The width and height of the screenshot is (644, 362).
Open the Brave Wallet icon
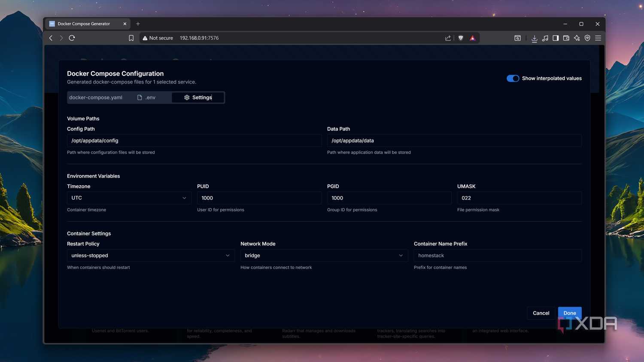coord(566,38)
